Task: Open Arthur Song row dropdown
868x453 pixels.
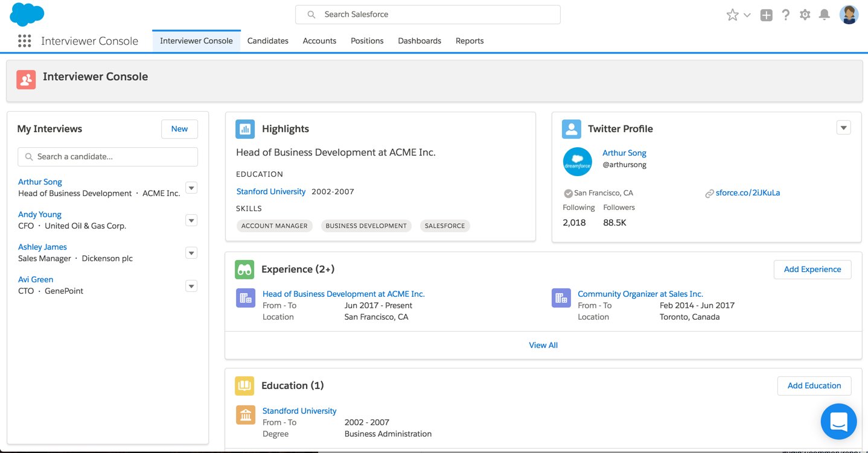Action: [x=191, y=188]
